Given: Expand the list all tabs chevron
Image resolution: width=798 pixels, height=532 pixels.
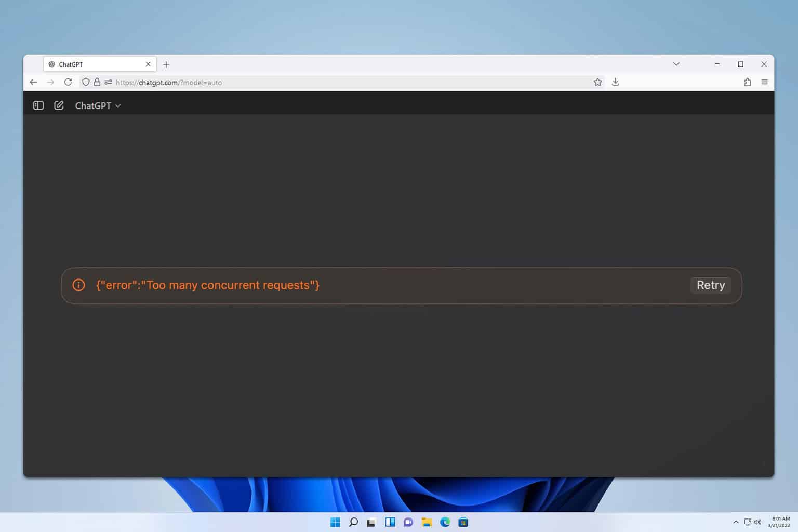Looking at the screenshot, I should (676, 64).
